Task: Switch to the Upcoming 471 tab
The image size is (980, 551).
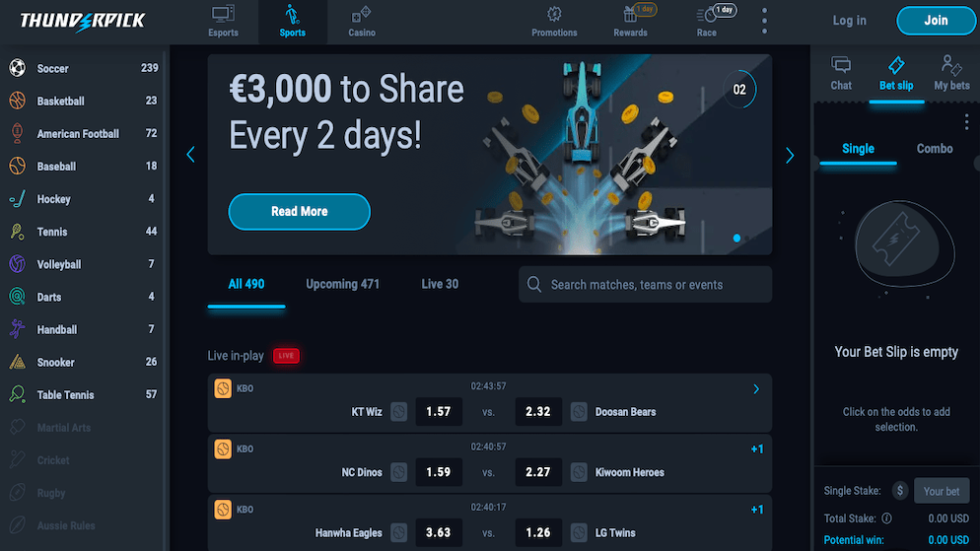Action: pyautogui.click(x=342, y=284)
